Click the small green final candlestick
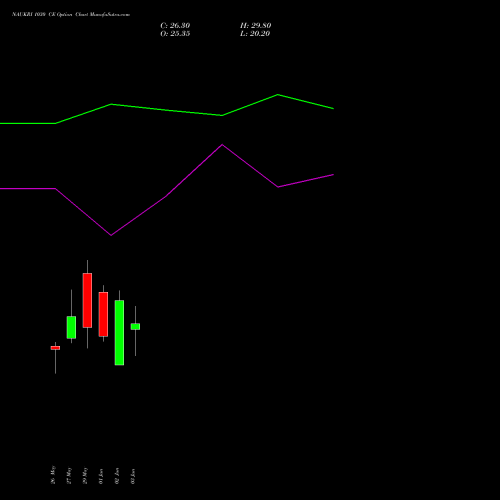This screenshot has width=500, height=500. point(135,327)
